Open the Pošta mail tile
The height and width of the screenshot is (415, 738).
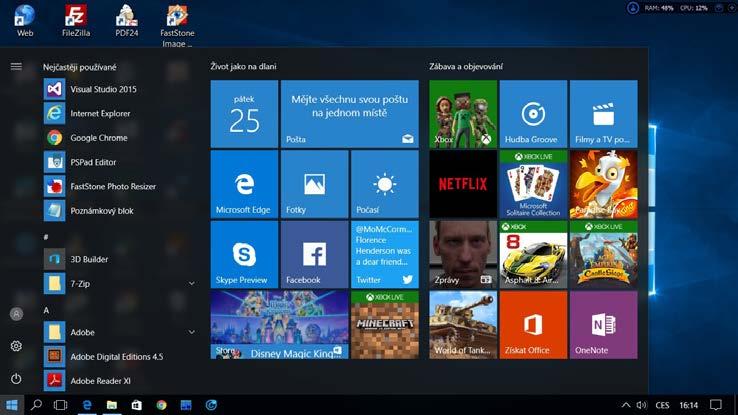pyautogui.click(x=350, y=114)
